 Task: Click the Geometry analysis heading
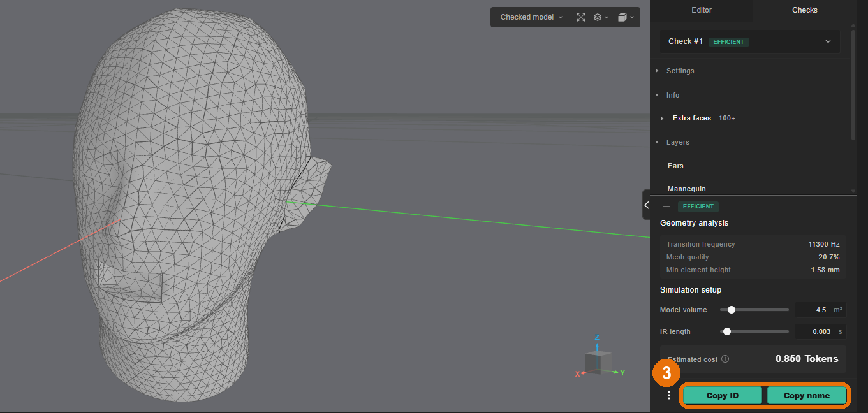694,223
